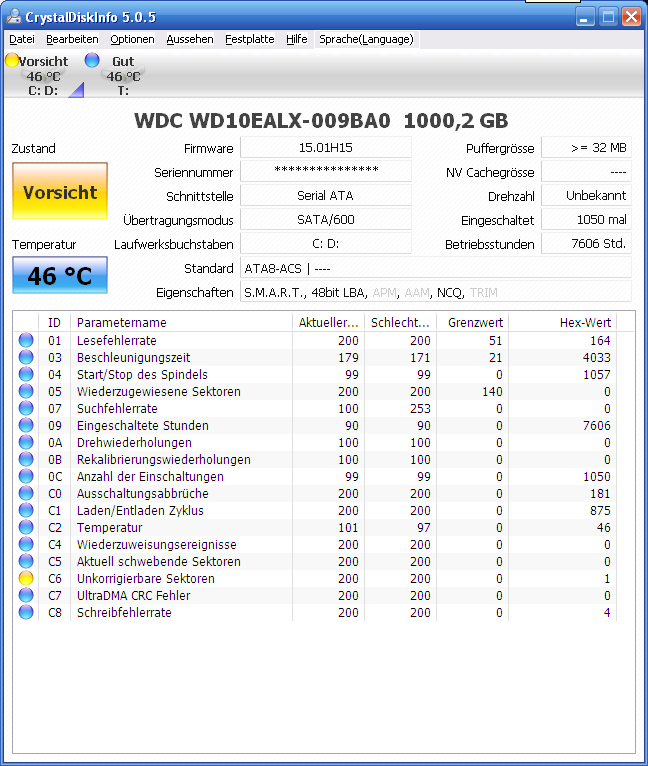The height and width of the screenshot is (766, 648).
Task: Click status orb for Aktuell schwebende Sektoren
Action: 26,561
